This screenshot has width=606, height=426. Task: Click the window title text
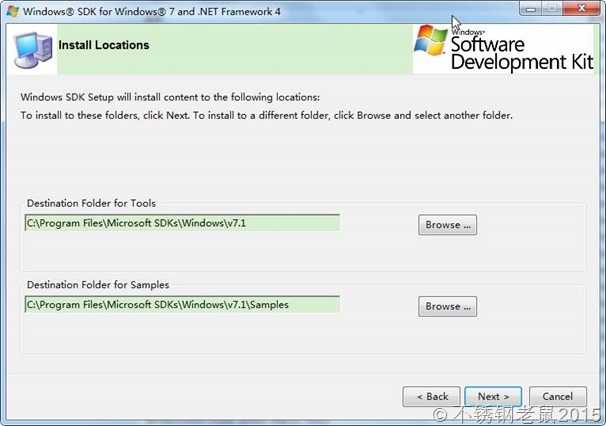(x=152, y=12)
